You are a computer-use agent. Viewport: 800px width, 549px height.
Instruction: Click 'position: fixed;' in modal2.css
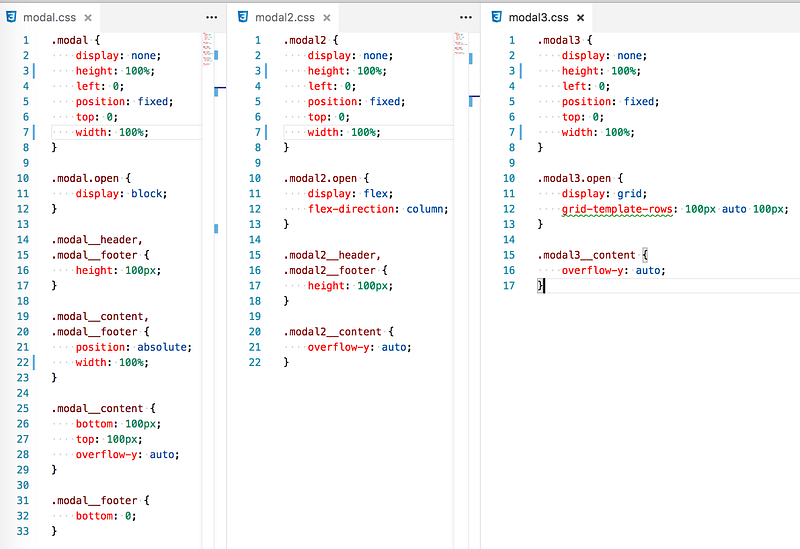click(x=357, y=102)
